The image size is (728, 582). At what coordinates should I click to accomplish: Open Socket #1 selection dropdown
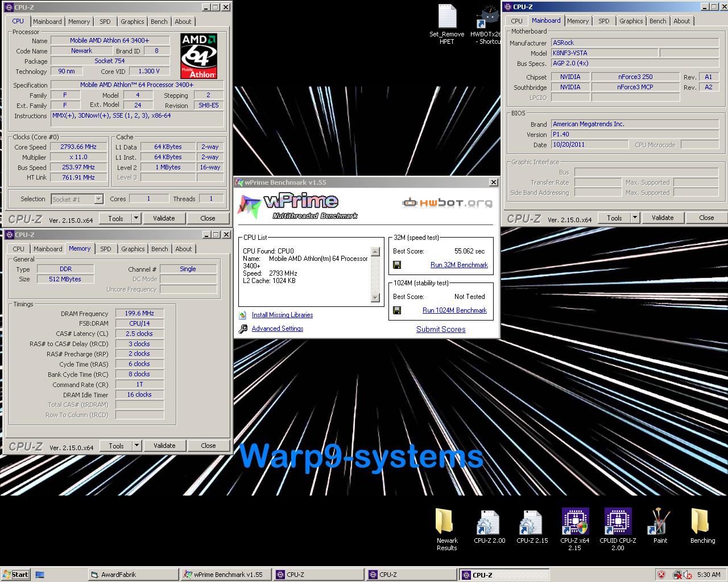pyautogui.click(x=98, y=199)
